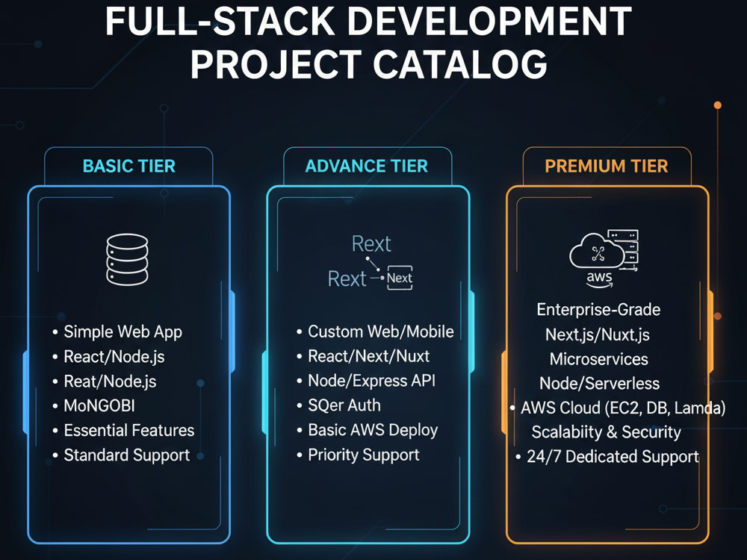Screen dimensions: 747x560
Task: Click the boxed Next logo icon
Action: (400, 278)
